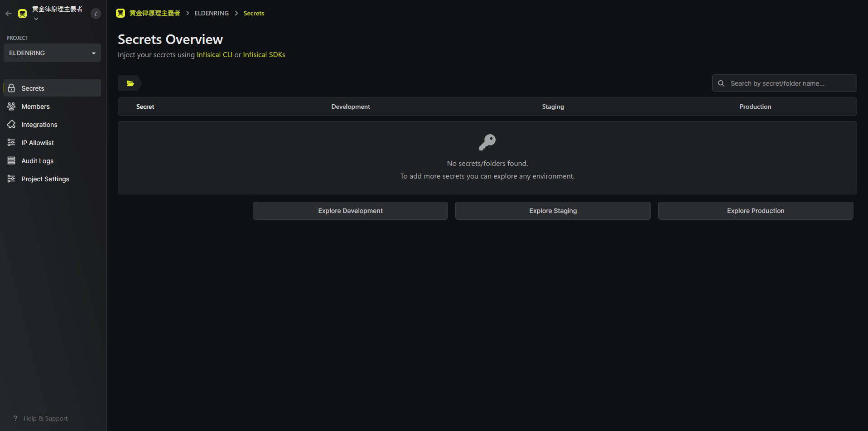Click Explore Staging button
This screenshot has height=431, width=868.
click(x=553, y=211)
